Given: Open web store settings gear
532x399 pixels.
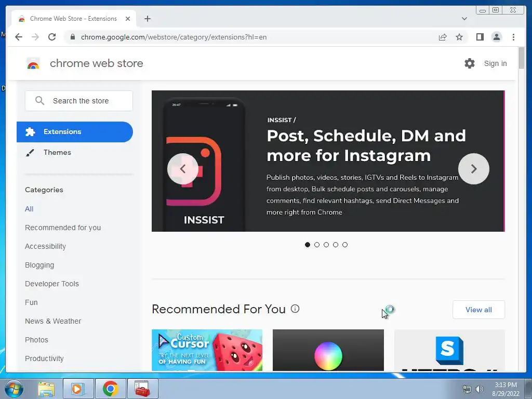Looking at the screenshot, I should tap(470, 63).
